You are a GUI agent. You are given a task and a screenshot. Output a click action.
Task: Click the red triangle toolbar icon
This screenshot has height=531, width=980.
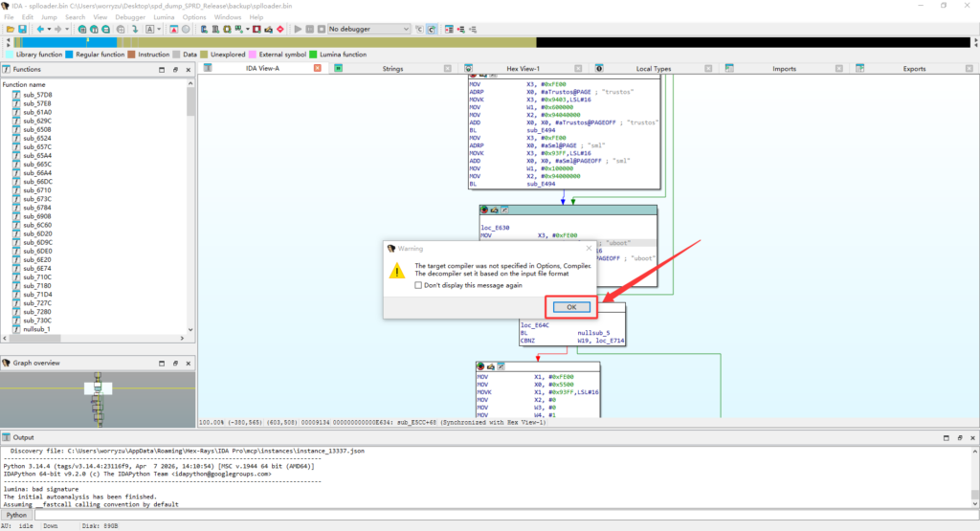coord(174,30)
